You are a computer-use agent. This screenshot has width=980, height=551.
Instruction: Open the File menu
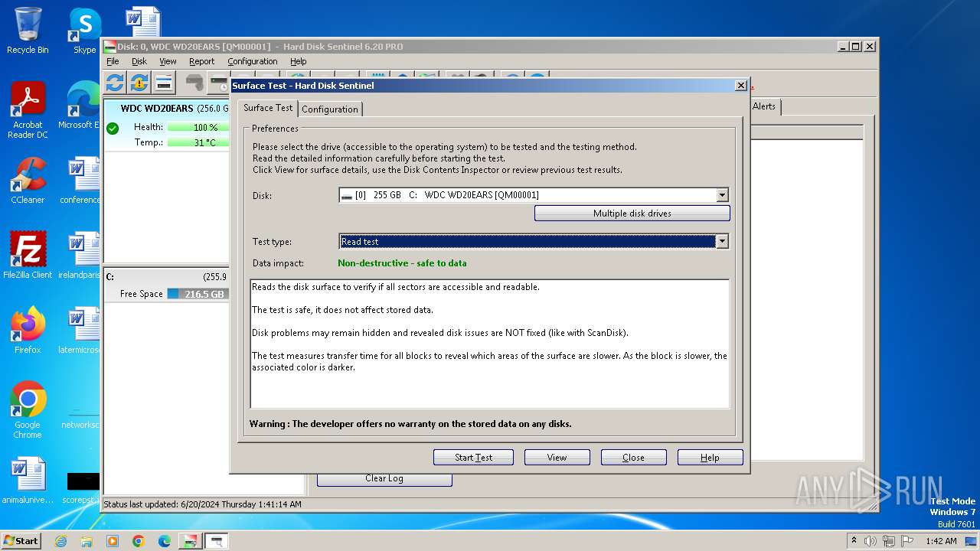[113, 61]
